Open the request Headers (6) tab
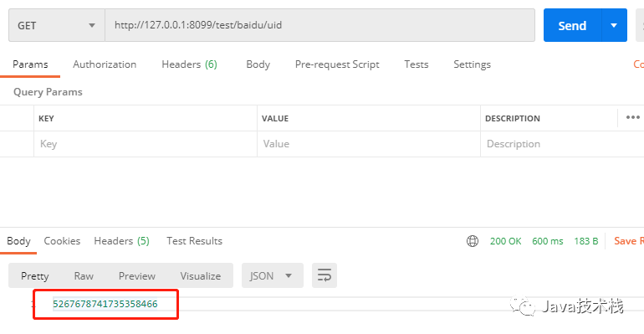The height and width of the screenshot is (334, 644). (189, 64)
